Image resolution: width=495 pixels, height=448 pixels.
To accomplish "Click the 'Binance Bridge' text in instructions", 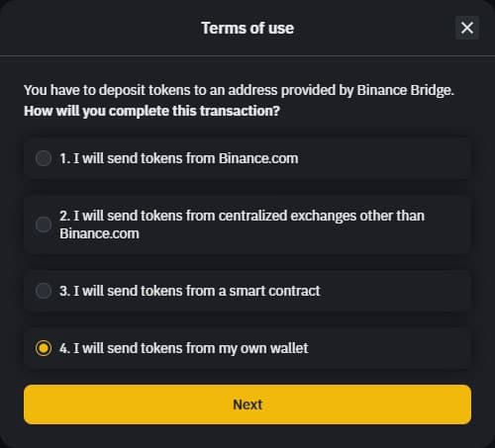I will (x=405, y=90).
